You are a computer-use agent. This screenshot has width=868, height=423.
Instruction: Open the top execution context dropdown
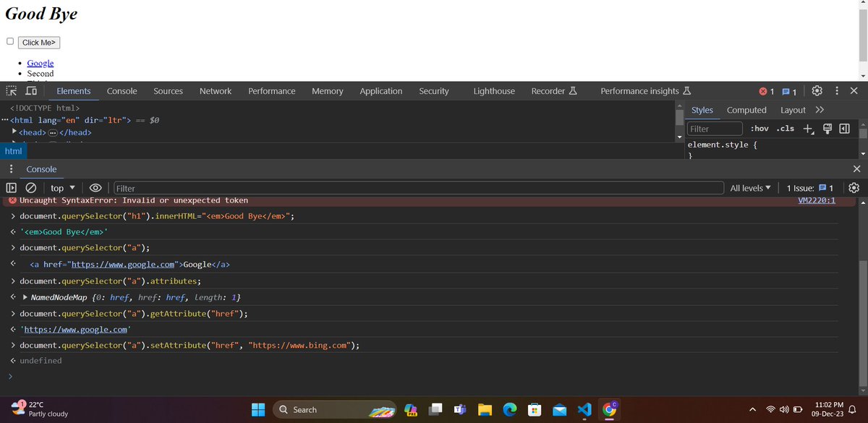pyautogui.click(x=61, y=187)
